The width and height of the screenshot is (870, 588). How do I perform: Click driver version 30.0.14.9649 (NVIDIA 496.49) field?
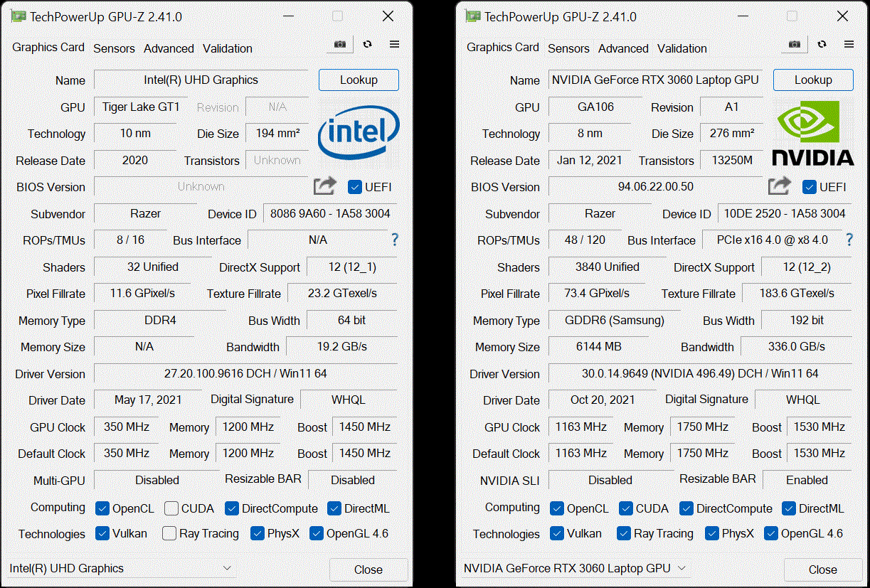click(x=700, y=373)
